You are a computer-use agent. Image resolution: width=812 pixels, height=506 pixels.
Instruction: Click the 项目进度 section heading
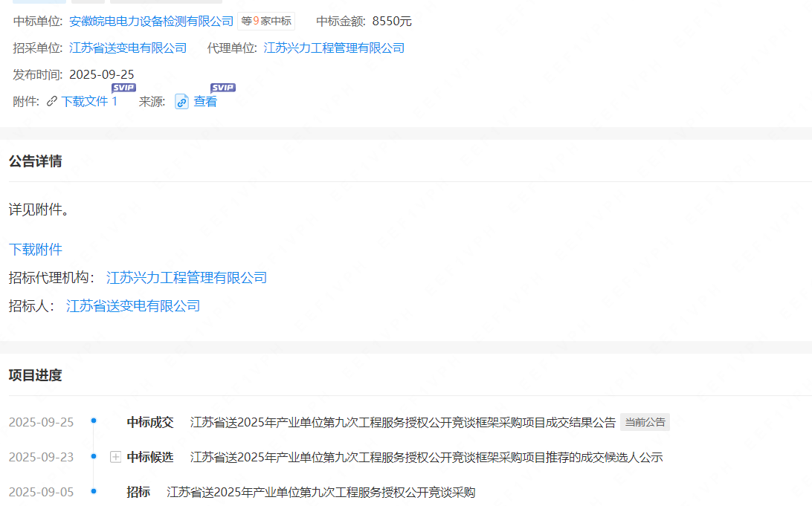(x=35, y=375)
